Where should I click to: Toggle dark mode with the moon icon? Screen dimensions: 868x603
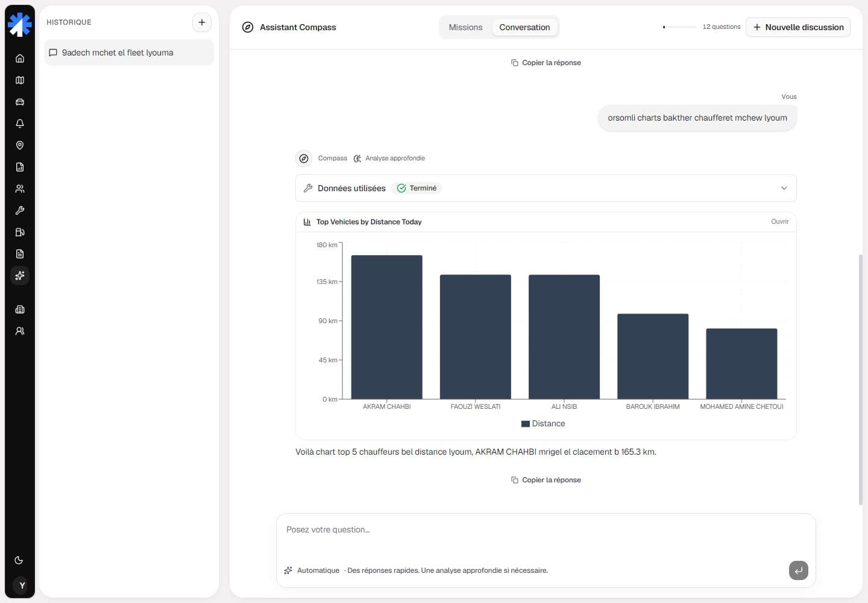pos(19,560)
